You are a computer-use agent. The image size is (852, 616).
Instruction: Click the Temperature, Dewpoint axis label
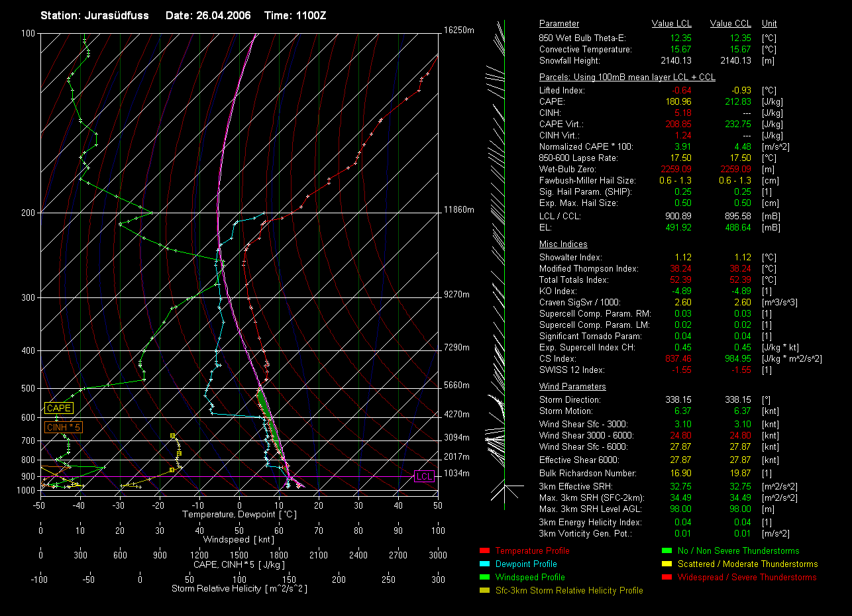[x=239, y=514]
